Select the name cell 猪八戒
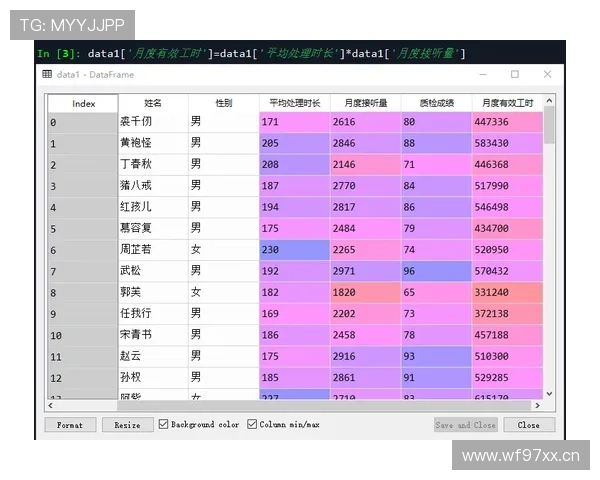The height and width of the screenshot is (480, 600). [x=153, y=186]
